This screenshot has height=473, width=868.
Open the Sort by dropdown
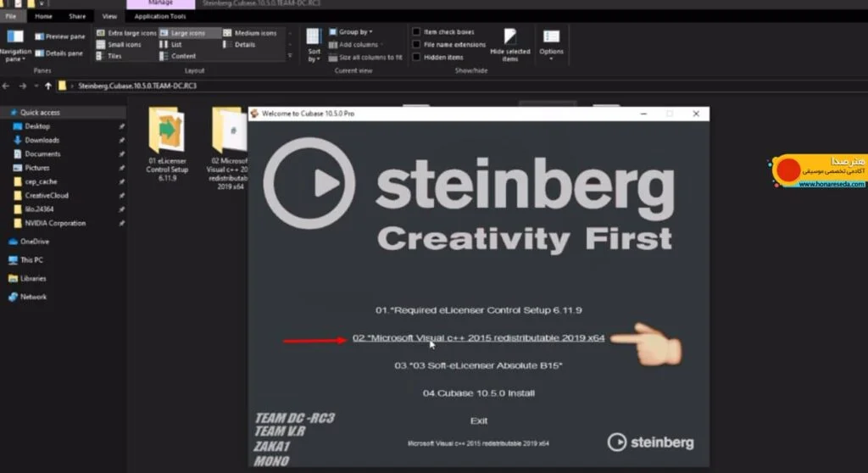click(314, 46)
